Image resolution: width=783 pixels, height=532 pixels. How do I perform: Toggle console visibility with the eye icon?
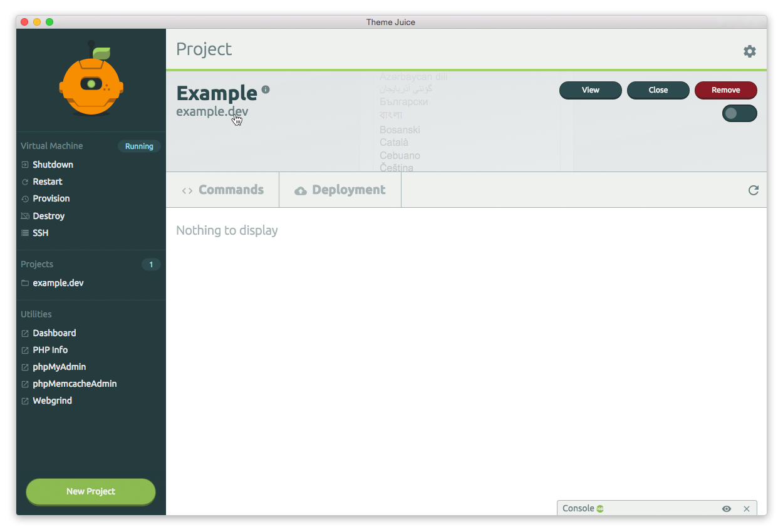click(x=727, y=509)
